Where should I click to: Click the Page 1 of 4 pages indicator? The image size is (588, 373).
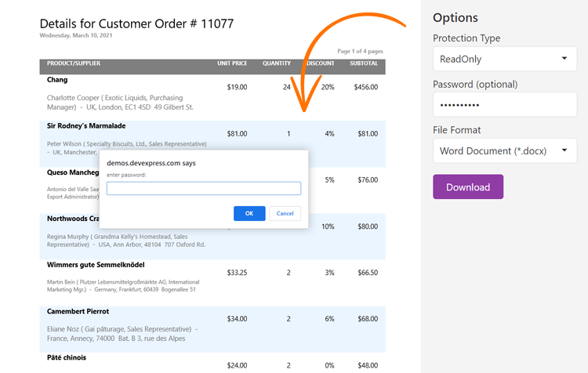tap(361, 51)
